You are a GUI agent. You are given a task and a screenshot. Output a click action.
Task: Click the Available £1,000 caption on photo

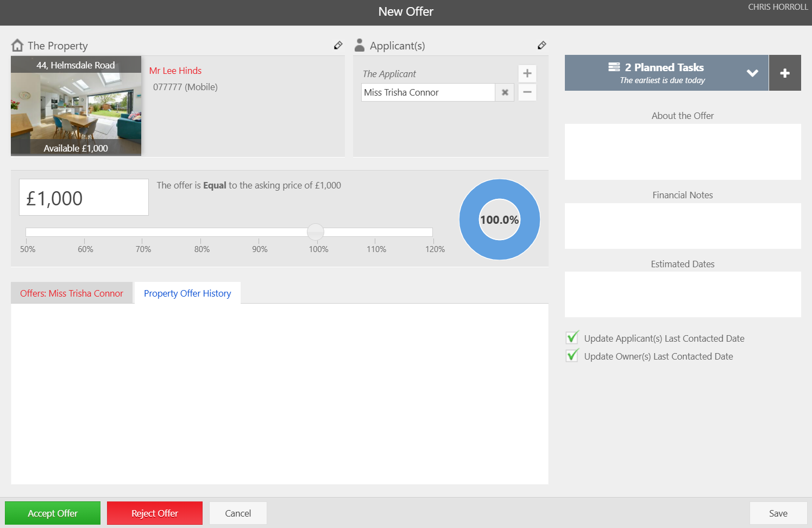[76, 148]
